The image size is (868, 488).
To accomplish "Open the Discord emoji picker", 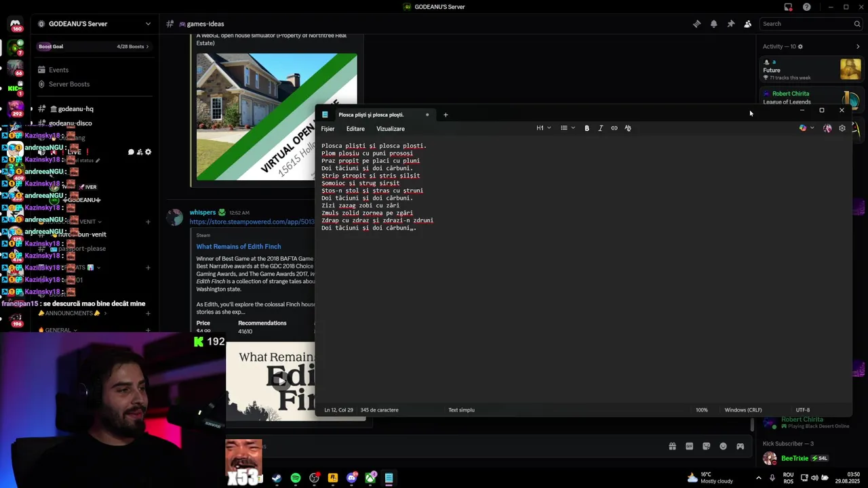I will [x=723, y=446].
